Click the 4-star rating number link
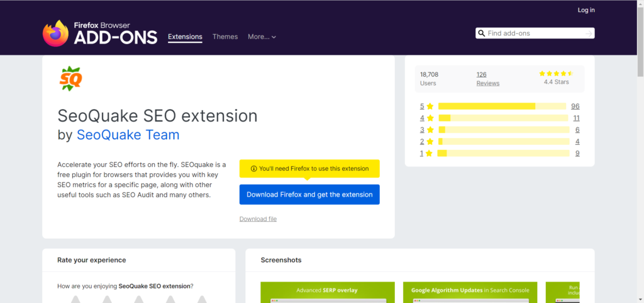Image resolution: width=644 pixels, height=303 pixels. coord(422,118)
